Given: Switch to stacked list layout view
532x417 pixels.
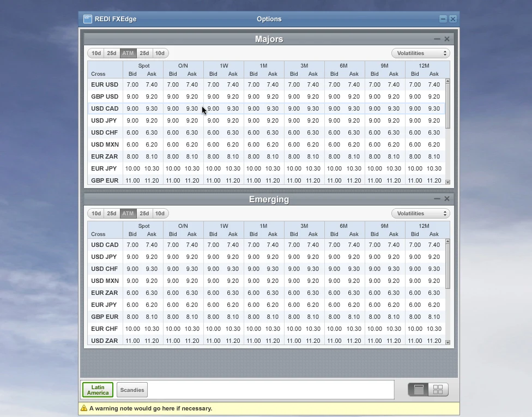Looking at the screenshot, I should point(418,390).
